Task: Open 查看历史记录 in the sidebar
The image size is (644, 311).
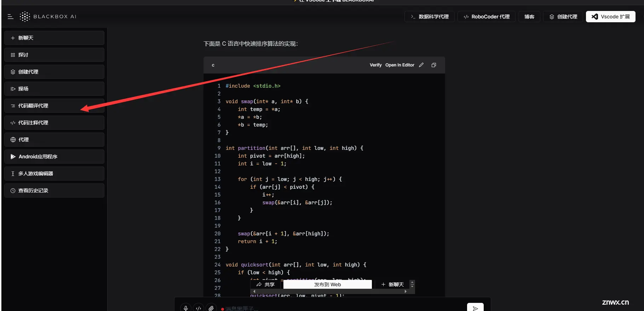Action: point(54,190)
